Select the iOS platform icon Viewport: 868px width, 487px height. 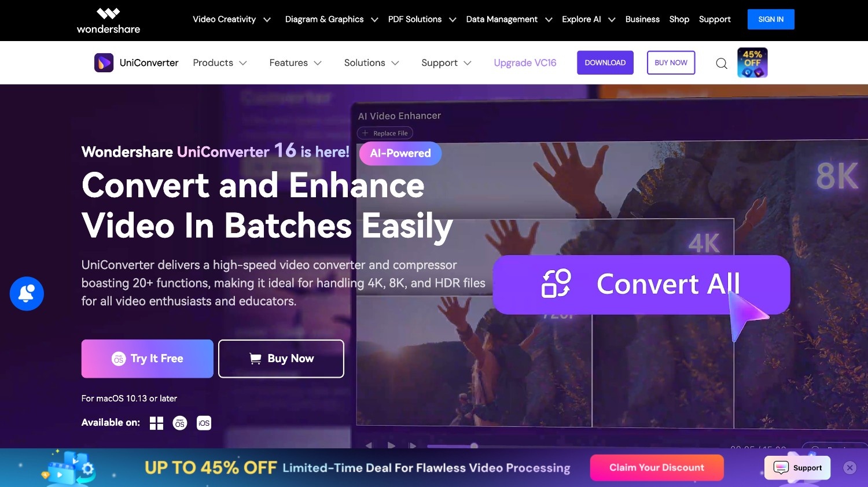pyautogui.click(x=204, y=423)
